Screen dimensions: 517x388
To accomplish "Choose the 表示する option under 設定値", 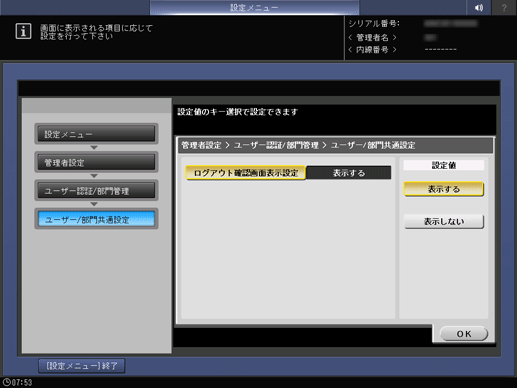I will tap(444, 189).
